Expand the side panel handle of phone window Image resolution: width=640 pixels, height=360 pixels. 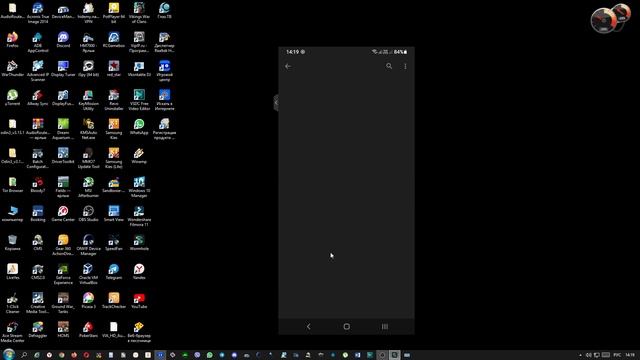(276, 102)
